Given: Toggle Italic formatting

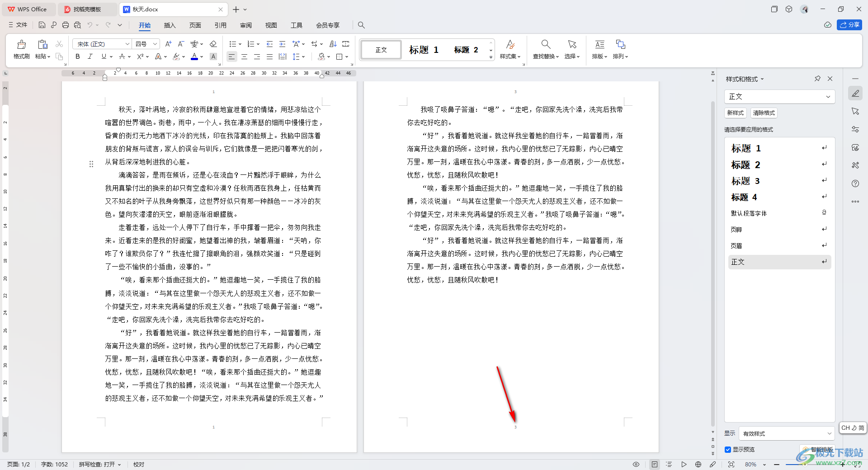Looking at the screenshot, I should point(90,56).
